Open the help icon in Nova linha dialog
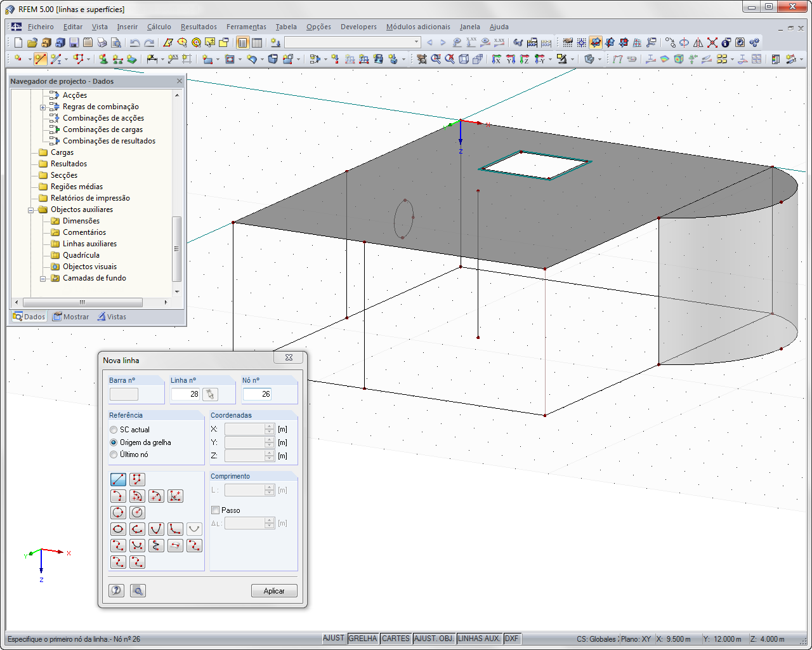 (x=116, y=590)
